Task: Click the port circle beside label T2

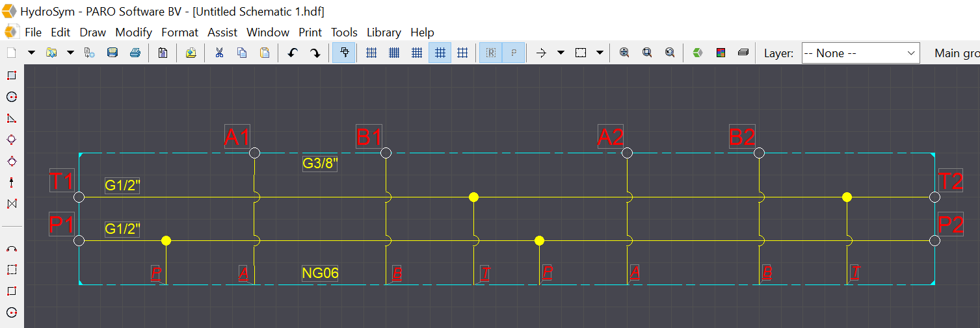Action: 934,197
